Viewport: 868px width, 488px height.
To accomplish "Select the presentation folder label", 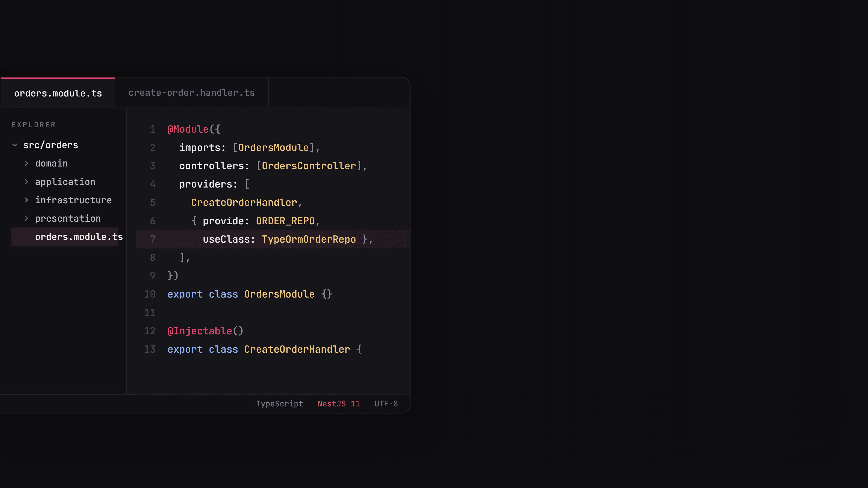I will 68,218.
